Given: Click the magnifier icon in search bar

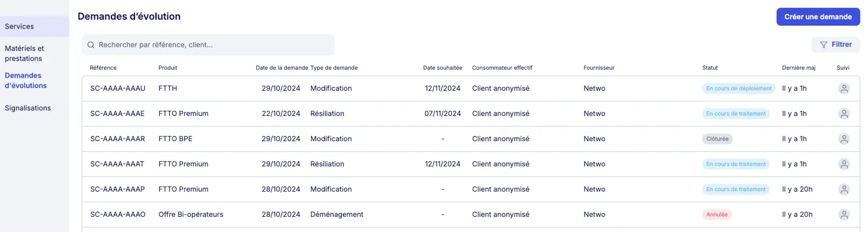Looking at the screenshot, I should coord(91,45).
